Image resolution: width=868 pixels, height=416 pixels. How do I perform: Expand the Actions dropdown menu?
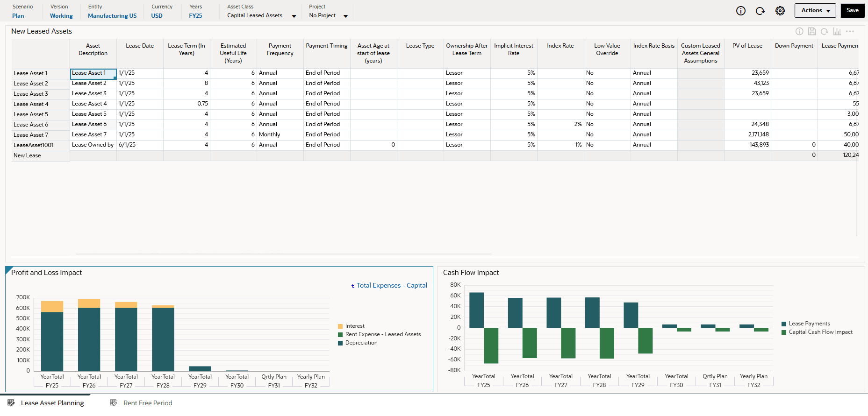(x=815, y=10)
